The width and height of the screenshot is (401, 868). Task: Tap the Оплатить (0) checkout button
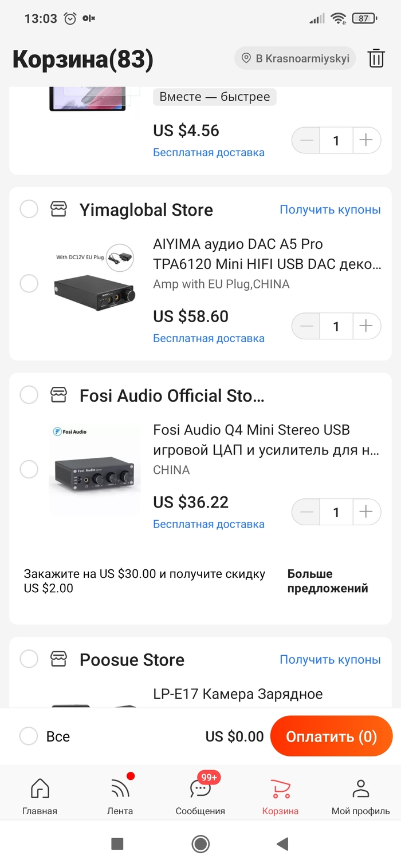click(331, 736)
